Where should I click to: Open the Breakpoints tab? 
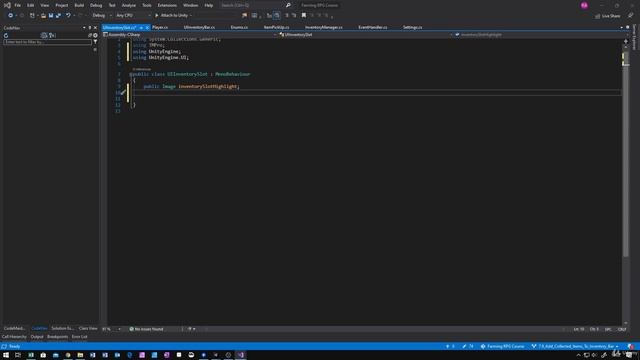tap(58, 337)
